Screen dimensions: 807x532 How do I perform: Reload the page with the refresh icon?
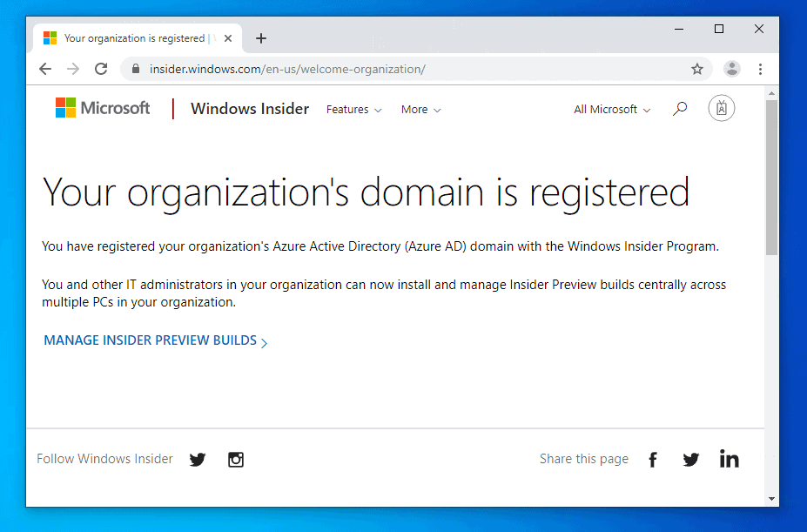click(x=101, y=69)
